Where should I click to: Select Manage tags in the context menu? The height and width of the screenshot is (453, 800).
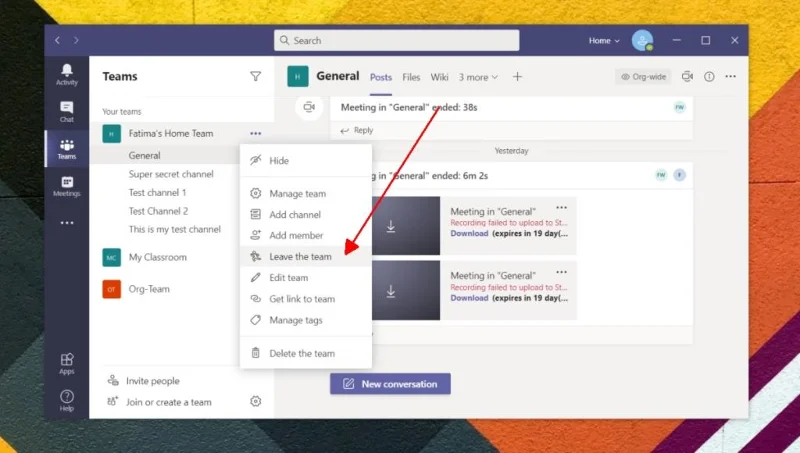306,320
